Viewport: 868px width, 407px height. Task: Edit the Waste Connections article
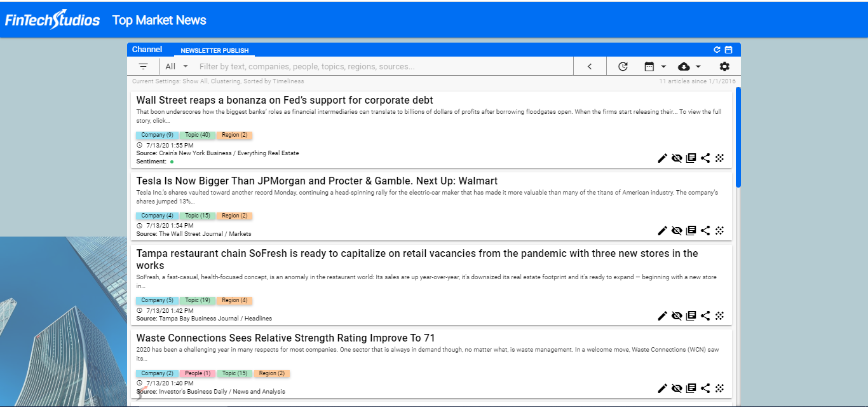point(663,389)
